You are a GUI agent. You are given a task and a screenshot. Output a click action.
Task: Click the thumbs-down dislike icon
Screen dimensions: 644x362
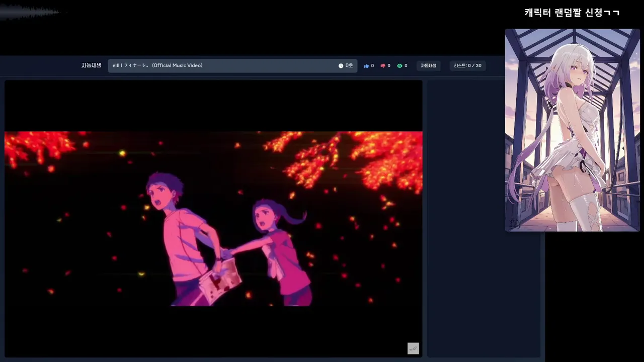point(383,66)
